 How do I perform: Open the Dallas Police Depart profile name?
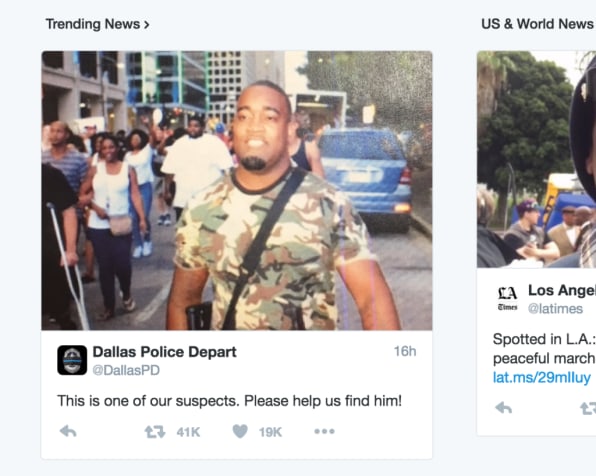click(165, 352)
